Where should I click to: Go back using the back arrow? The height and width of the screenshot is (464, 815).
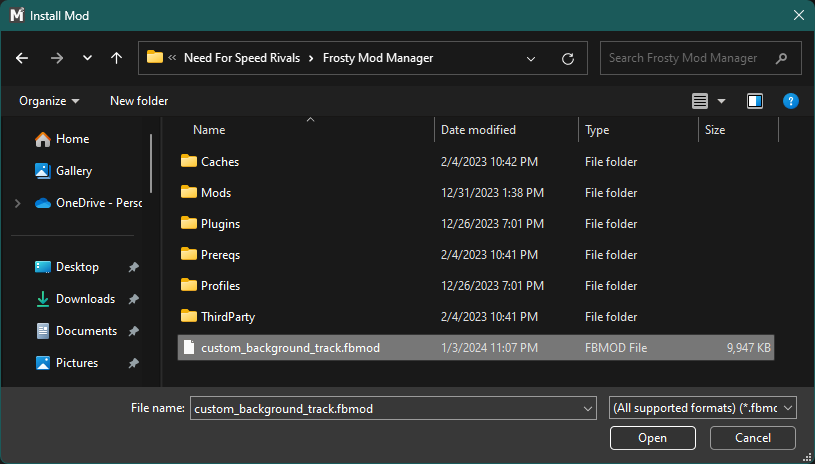click(x=22, y=58)
